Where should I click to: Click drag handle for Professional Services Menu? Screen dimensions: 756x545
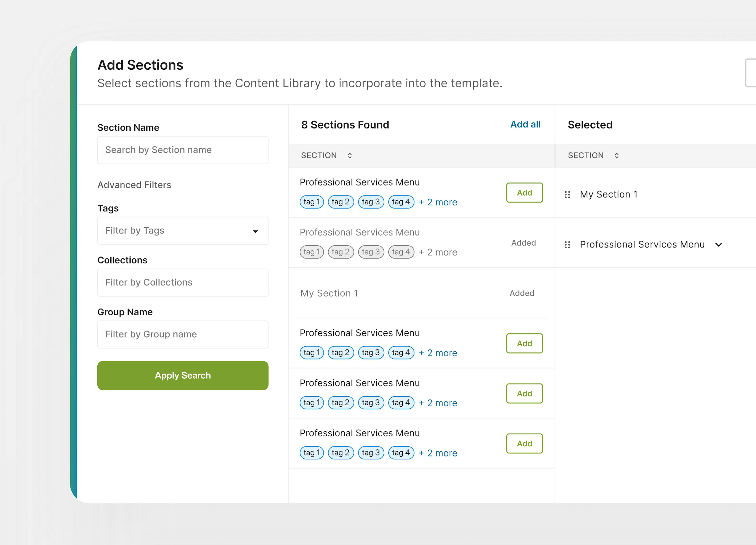(x=567, y=245)
